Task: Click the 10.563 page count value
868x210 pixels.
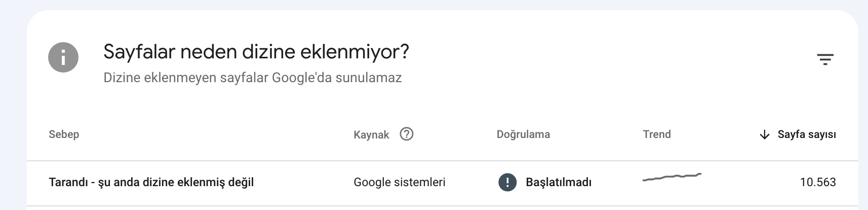Action: (x=818, y=182)
